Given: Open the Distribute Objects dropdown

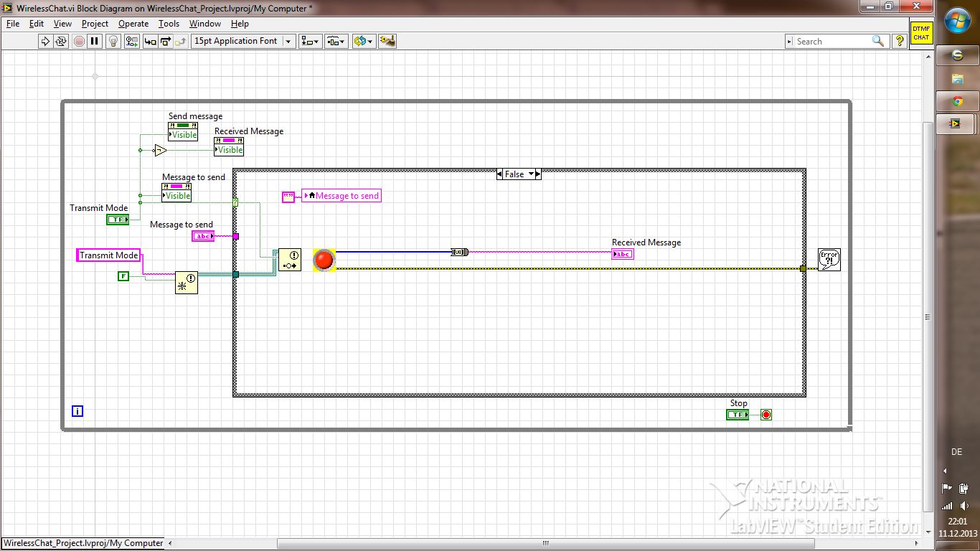Looking at the screenshot, I should click(x=336, y=42).
